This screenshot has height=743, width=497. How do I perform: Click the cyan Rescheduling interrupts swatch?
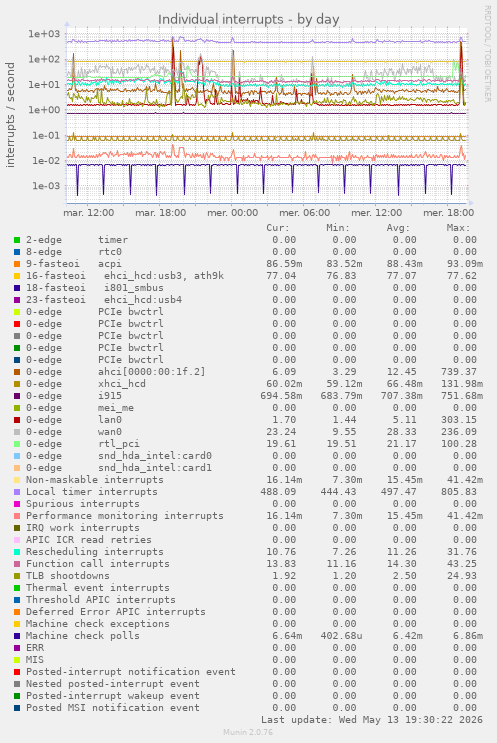point(17,552)
